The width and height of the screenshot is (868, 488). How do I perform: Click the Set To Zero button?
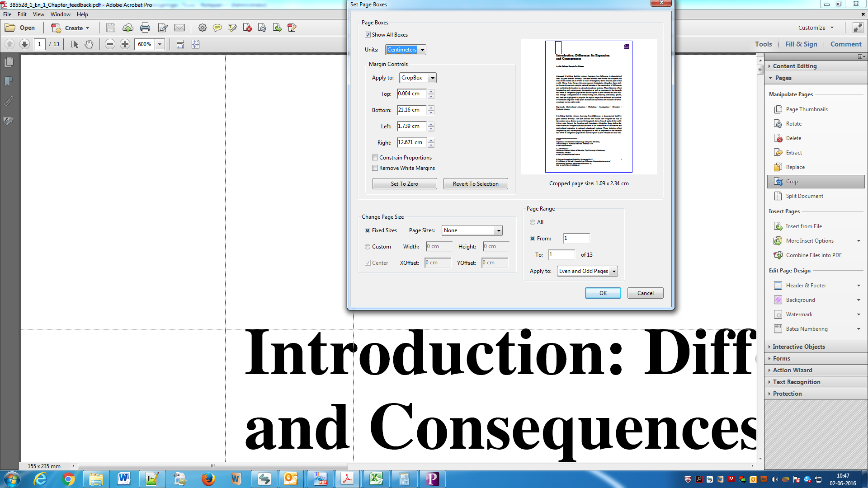coord(404,184)
